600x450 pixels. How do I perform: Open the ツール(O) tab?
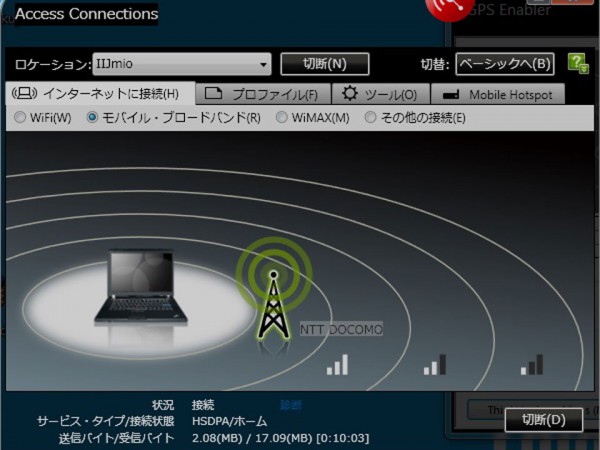tap(381, 94)
